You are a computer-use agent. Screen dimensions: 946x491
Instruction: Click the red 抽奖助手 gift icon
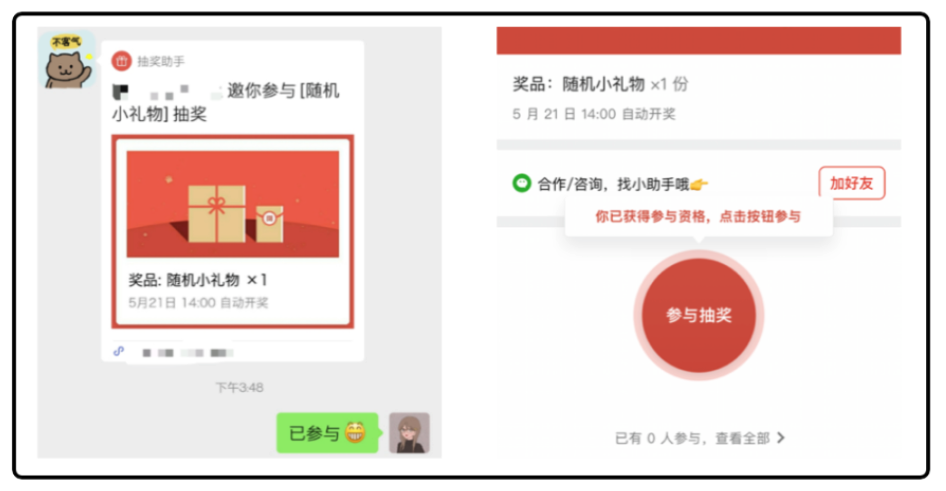[x=121, y=60]
